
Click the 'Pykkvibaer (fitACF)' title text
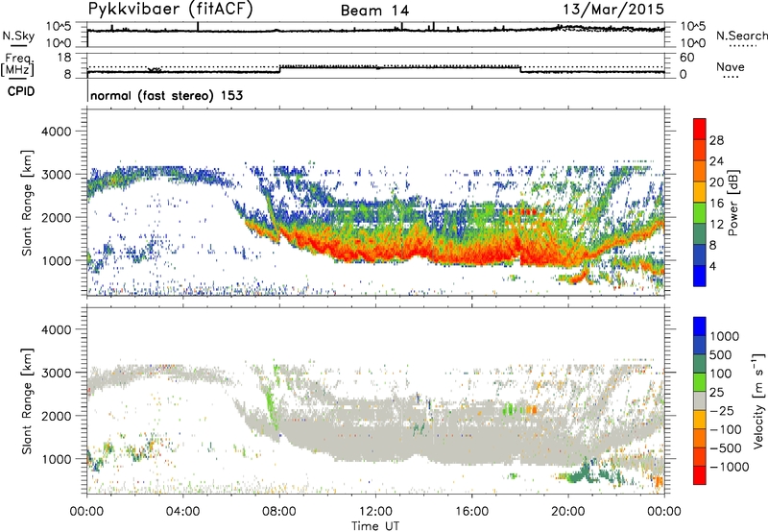point(170,10)
